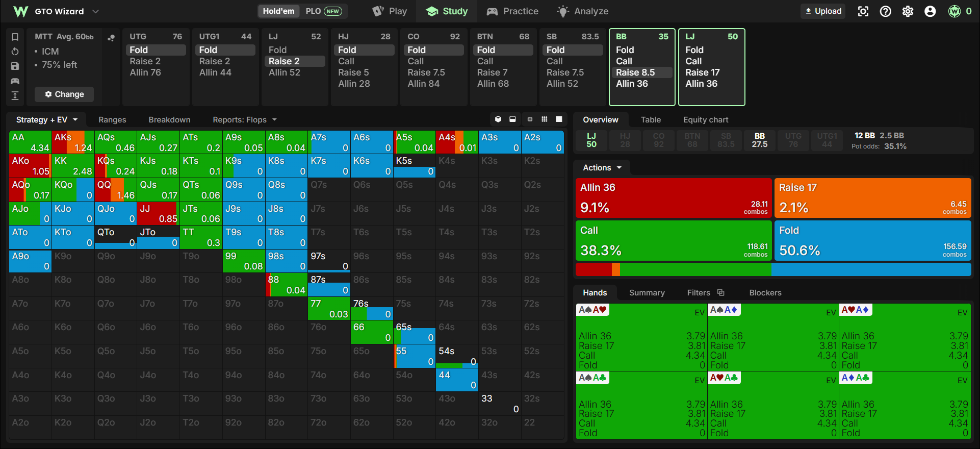Select the solid square full view toggle

point(559,119)
